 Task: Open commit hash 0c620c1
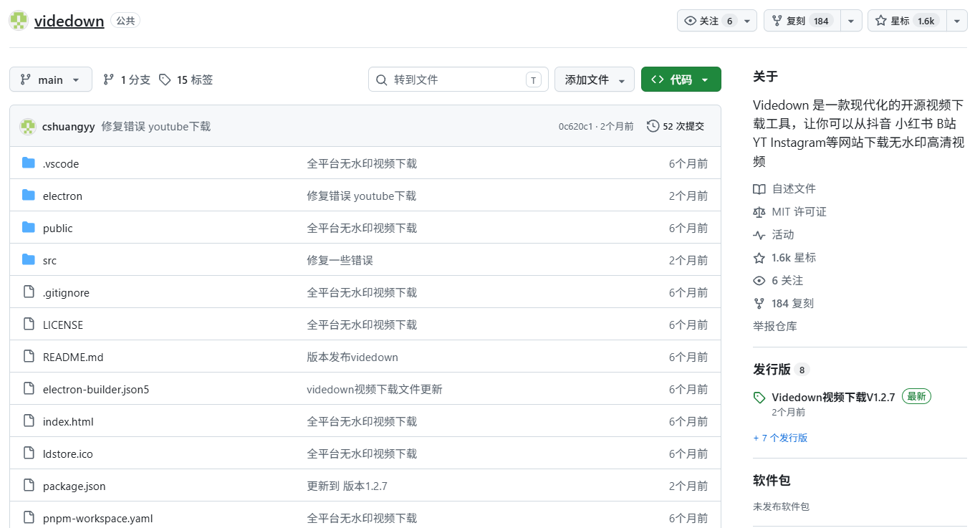[x=576, y=127]
